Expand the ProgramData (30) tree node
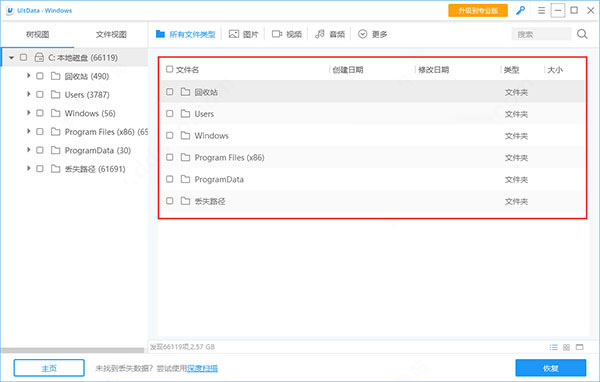600x382 pixels. pos(28,150)
